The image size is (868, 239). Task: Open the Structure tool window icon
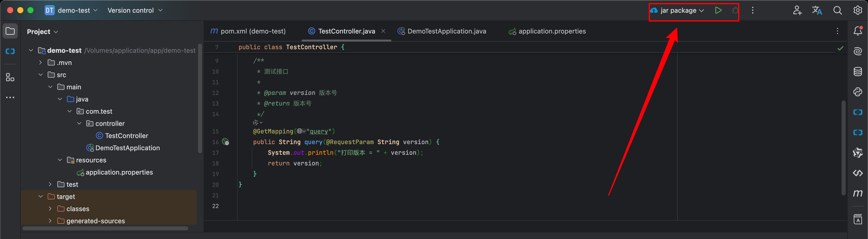click(x=10, y=77)
